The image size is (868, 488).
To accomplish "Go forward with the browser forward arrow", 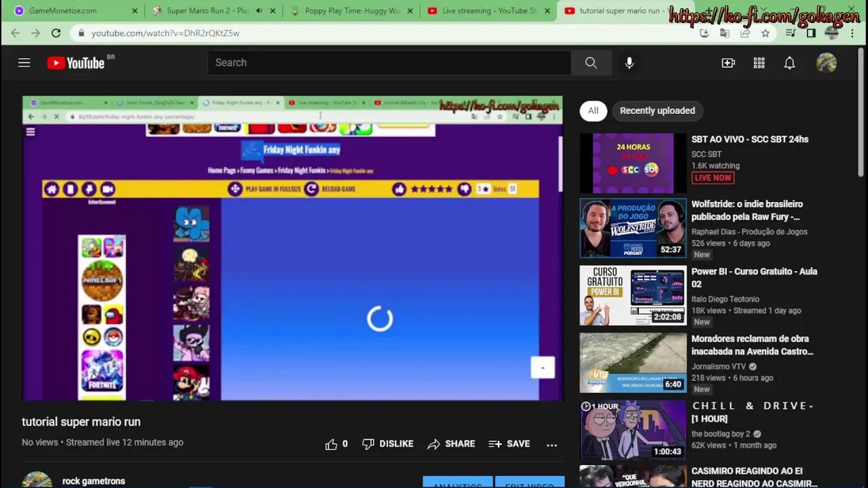I will tap(36, 33).
